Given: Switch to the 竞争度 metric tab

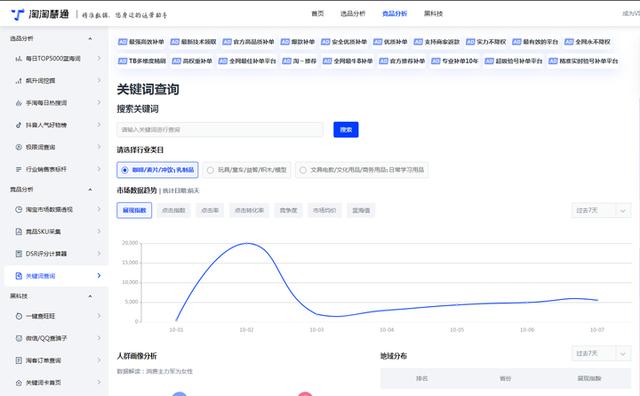Looking at the screenshot, I should coord(288,210).
